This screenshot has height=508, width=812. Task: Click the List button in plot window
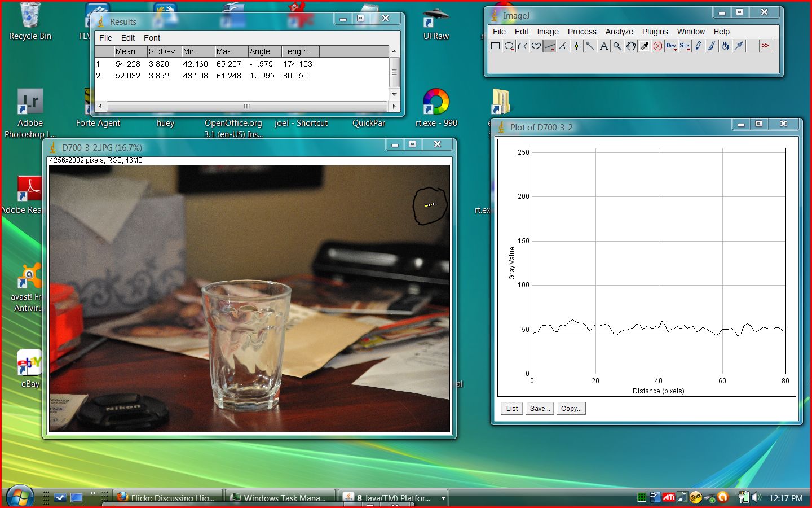point(512,409)
